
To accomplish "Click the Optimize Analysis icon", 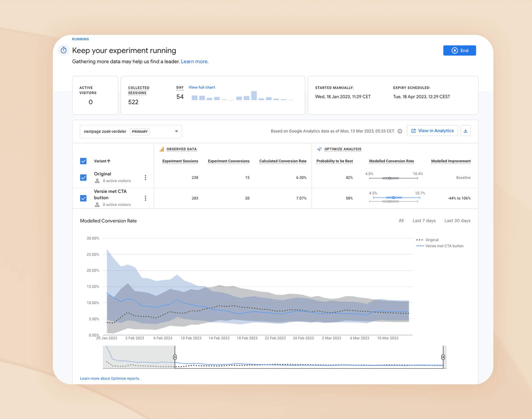I will (319, 149).
